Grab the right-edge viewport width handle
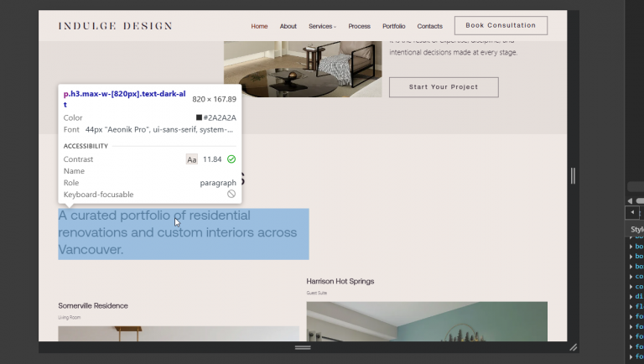 coord(573,176)
